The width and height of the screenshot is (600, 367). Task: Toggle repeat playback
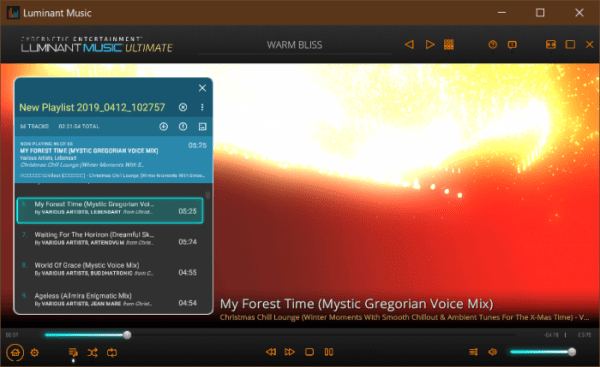point(112,352)
